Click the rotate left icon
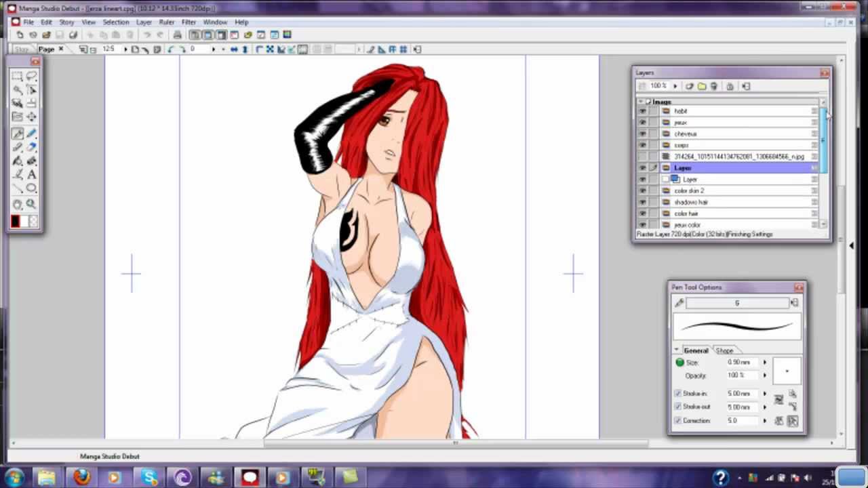This screenshot has height=488, width=868. pos(170,49)
